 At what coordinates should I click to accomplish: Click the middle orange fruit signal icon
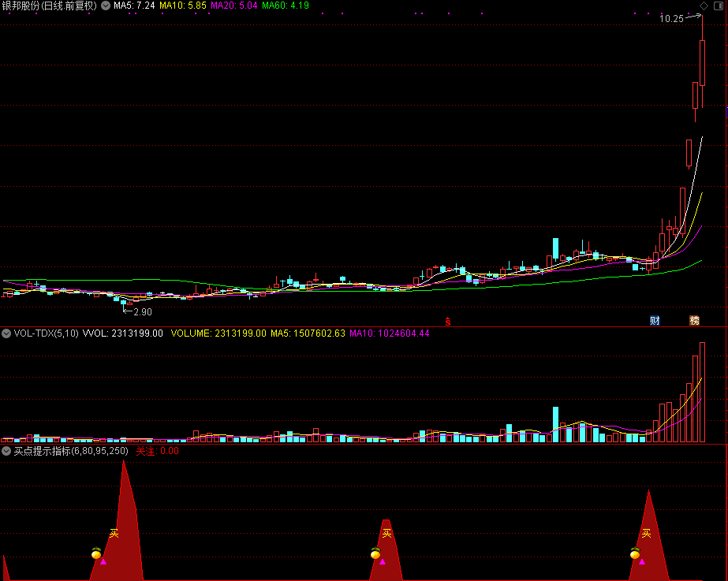(x=375, y=553)
